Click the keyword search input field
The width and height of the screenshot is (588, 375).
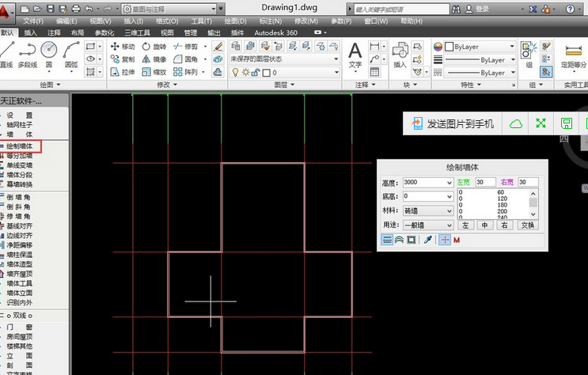tap(401, 9)
